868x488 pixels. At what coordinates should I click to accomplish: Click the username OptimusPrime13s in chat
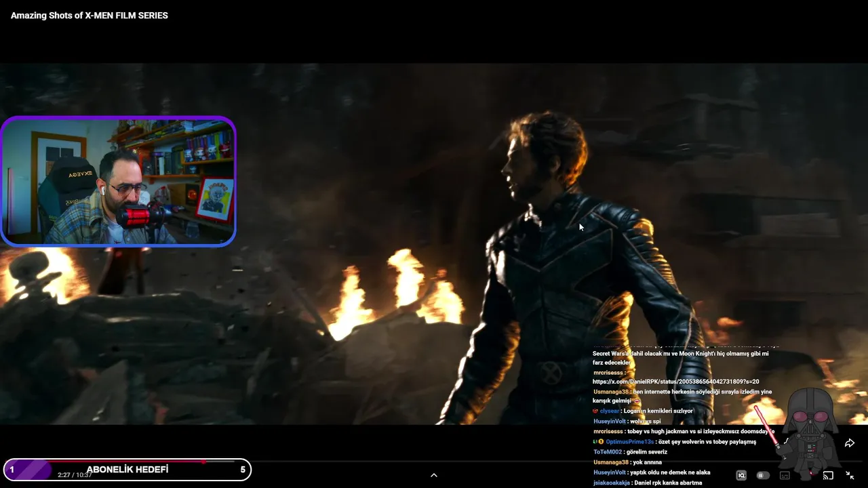click(629, 442)
